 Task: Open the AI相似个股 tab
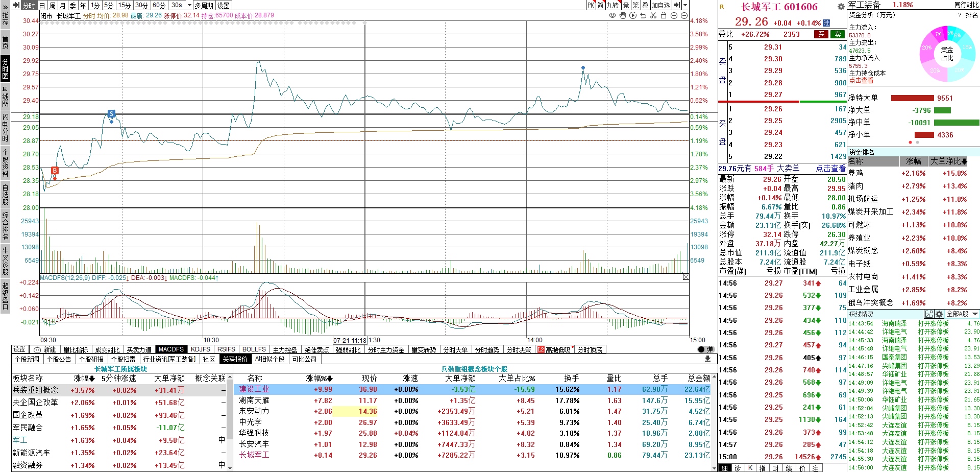[270, 359]
